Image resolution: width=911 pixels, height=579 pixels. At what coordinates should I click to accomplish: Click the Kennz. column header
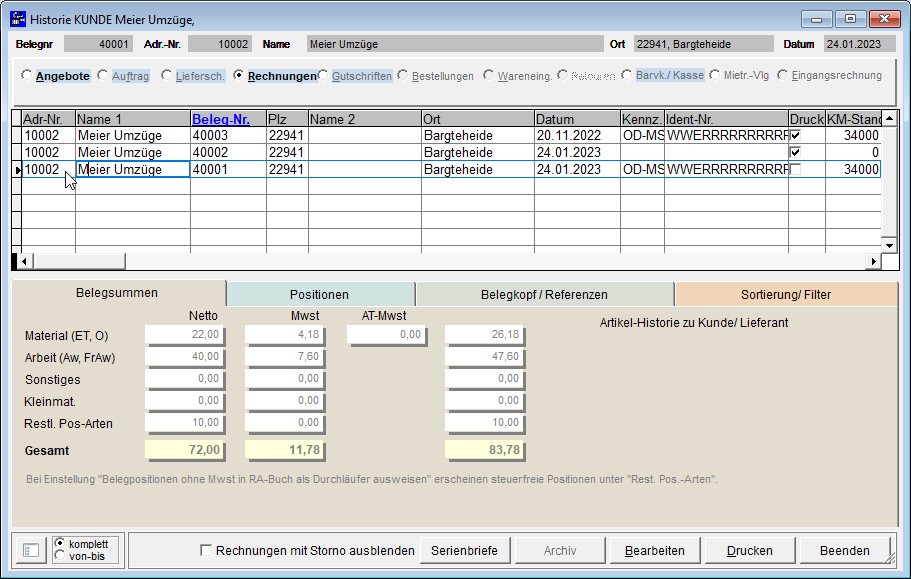pos(643,119)
